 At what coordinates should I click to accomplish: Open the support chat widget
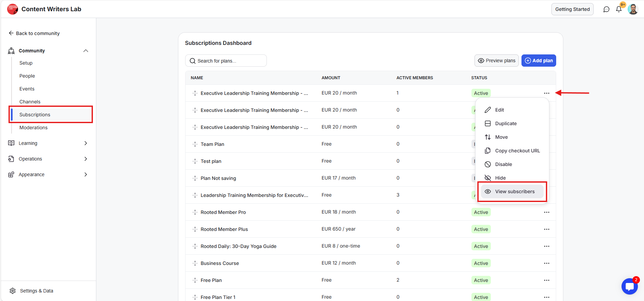click(629, 286)
